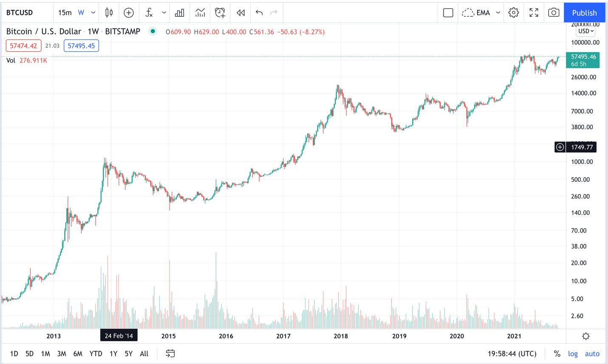
Task: Click the 2018 label on time axis
Action: (x=341, y=336)
